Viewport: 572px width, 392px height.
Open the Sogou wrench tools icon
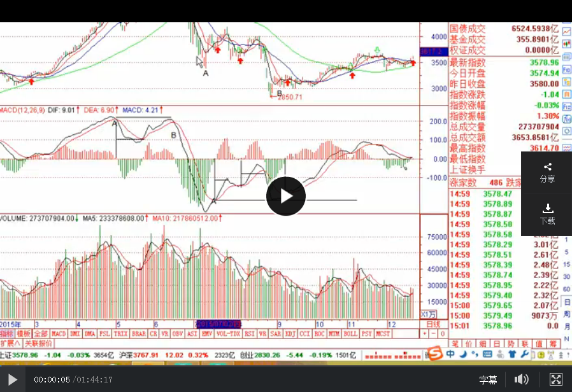point(525,354)
